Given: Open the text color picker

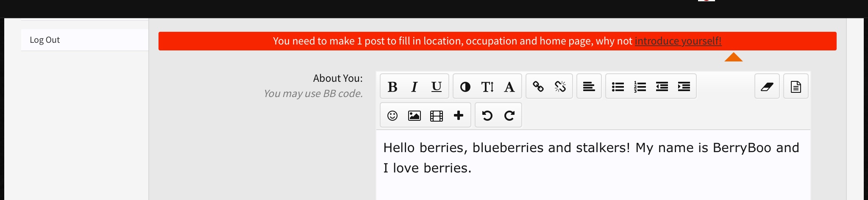Looking at the screenshot, I should [x=465, y=86].
